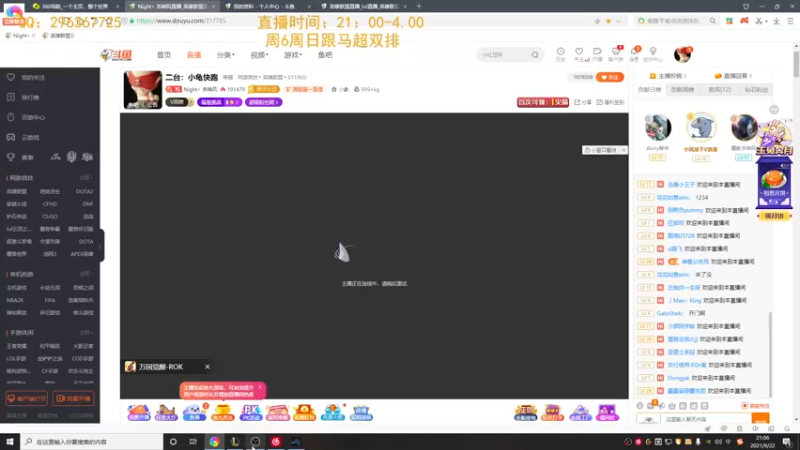Open the NetEase Music taskbar icon
This screenshot has width=800, height=450.
[276, 442]
